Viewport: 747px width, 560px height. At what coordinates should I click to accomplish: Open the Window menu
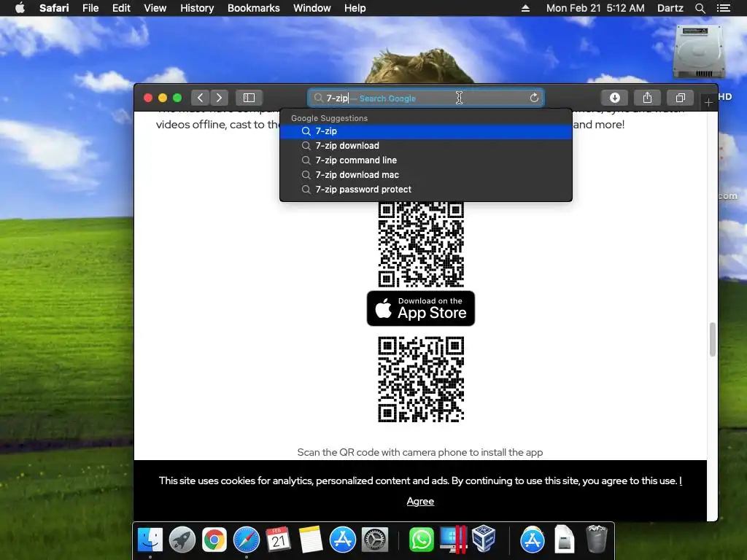pos(311,8)
